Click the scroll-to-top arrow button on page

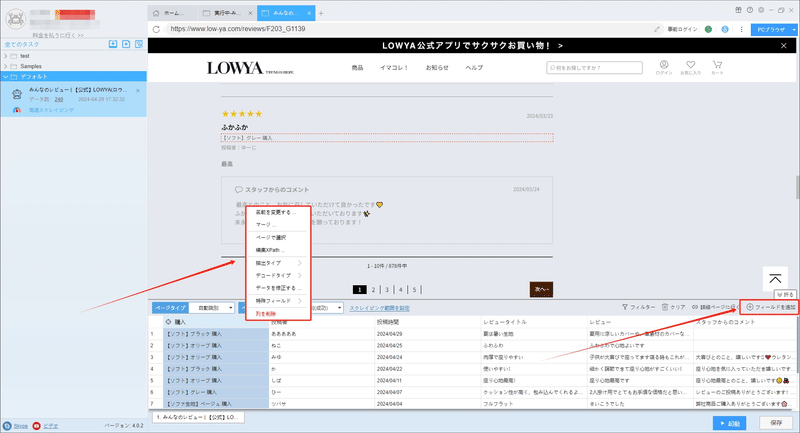775,279
